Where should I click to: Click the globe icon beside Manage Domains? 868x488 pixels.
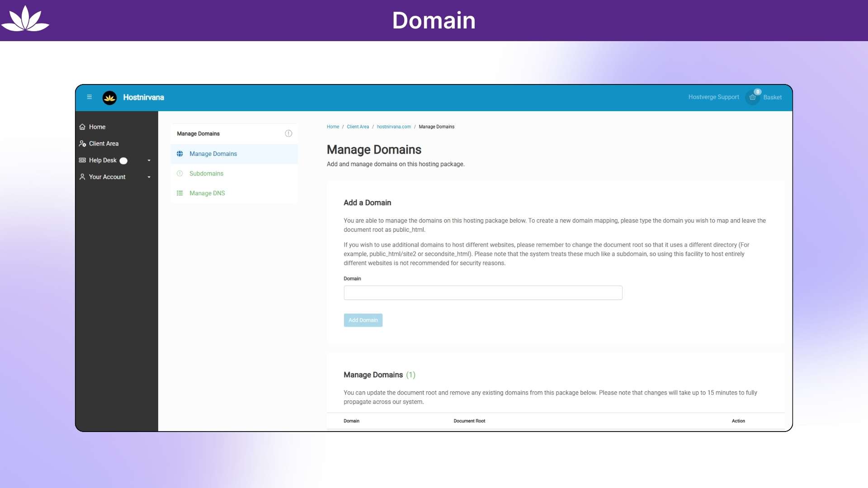[x=180, y=154]
